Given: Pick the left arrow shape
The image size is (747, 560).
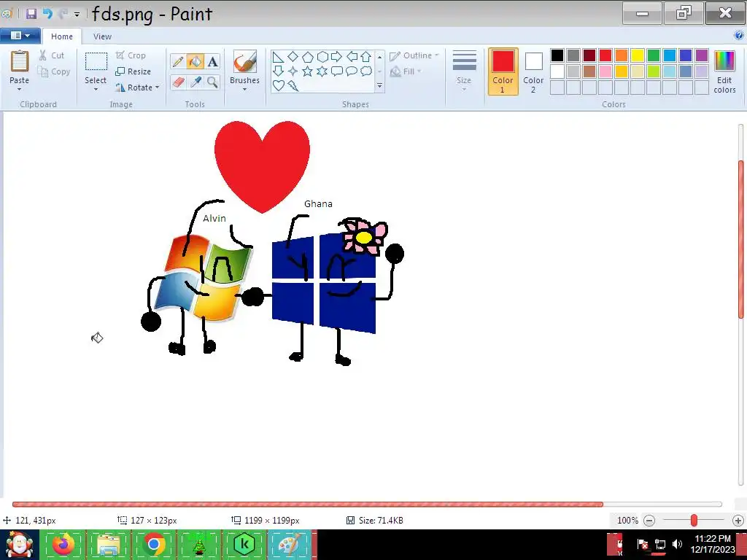Looking at the screenshot, I should click(x=352, y=57).
